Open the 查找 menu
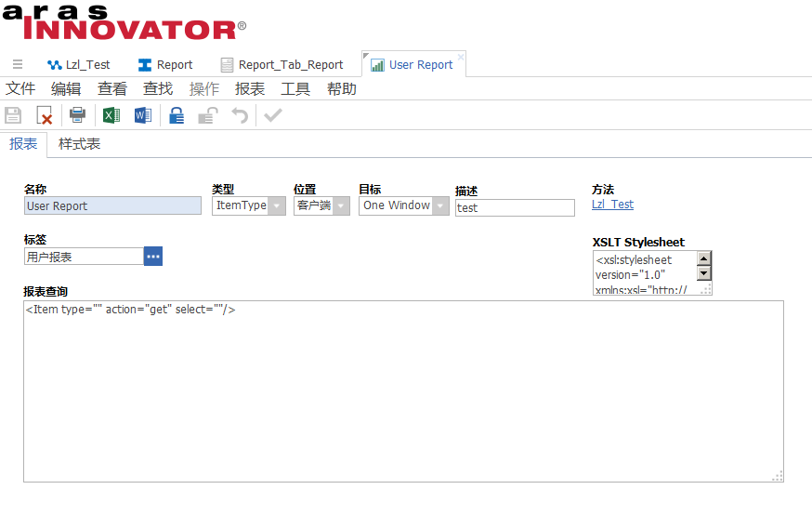 pyautogui.click(x=158, y=88)
